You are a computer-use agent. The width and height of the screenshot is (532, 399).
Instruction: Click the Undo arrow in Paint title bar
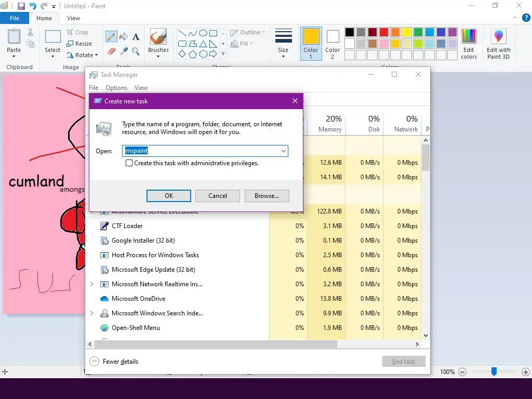coord(33,6)
